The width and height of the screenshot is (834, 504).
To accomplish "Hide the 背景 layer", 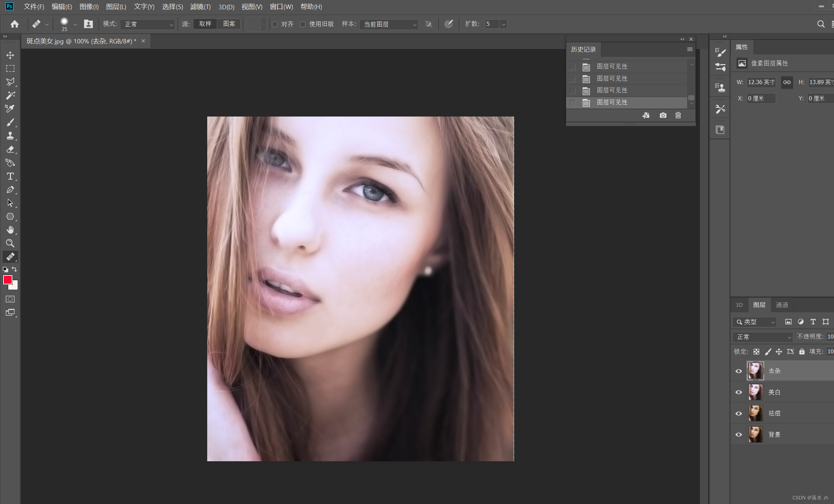I will (x=738, y=435).
